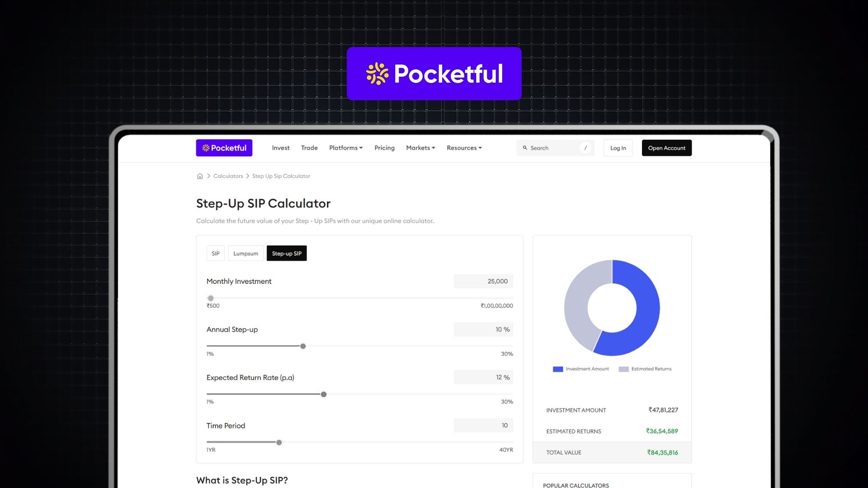Select the Lumpsum calculator tab
Image resolution: width=868 pixels, height=488 pixels.
pyautogui.click(x=245, y=253)
